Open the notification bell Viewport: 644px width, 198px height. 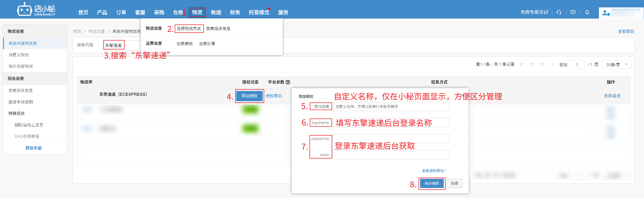[587, 12]
